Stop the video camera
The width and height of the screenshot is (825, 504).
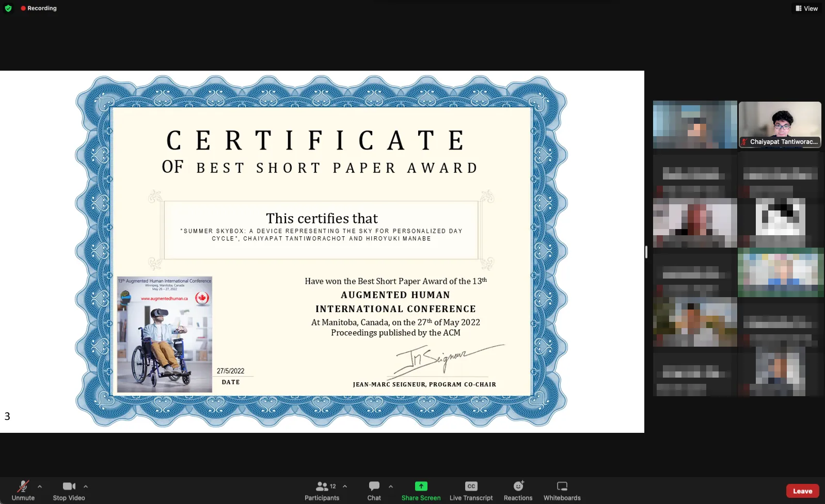pos(69,491)
